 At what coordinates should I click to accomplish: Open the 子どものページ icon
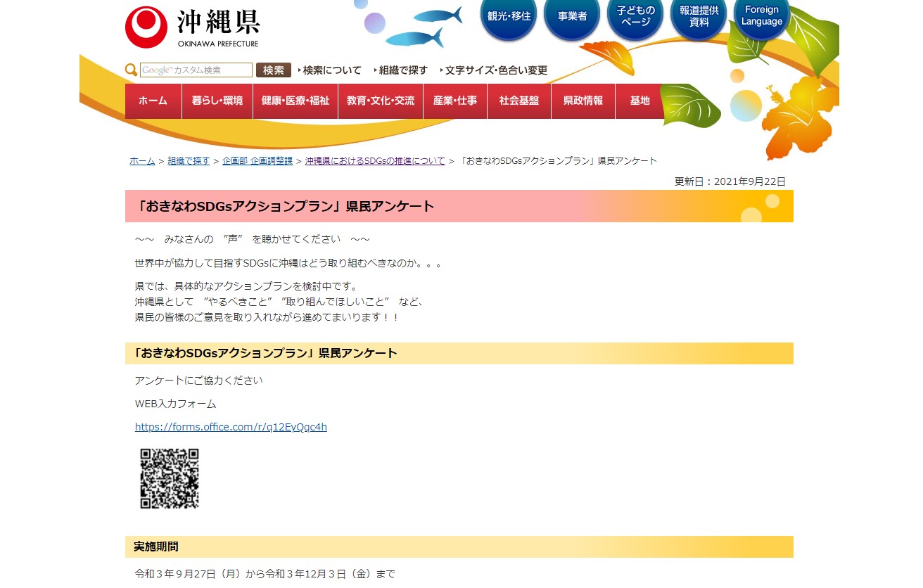(x=635, y=17)
